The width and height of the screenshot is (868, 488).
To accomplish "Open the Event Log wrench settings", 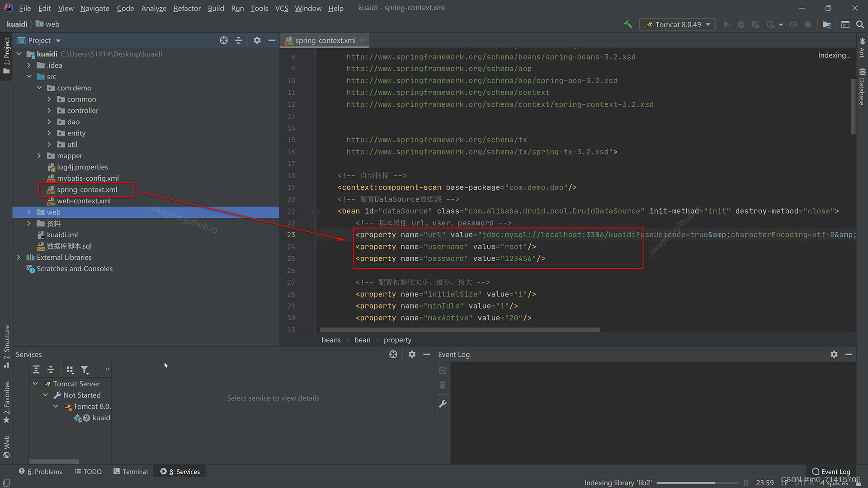I will click(443, 404).
